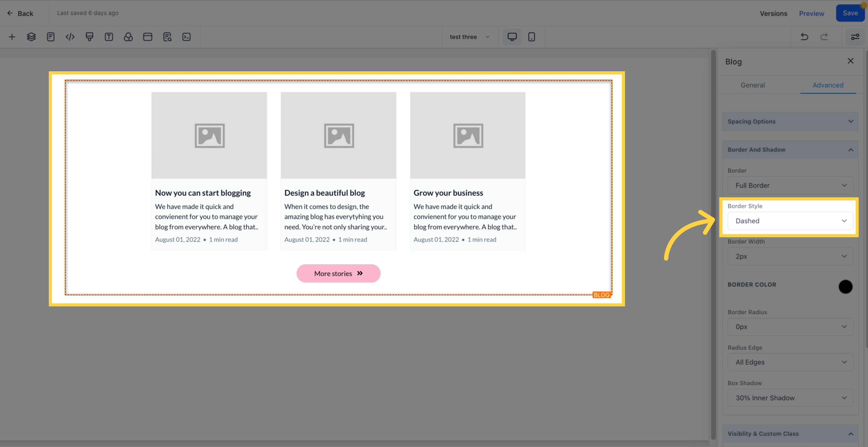This screenshot has width=868, height=447.
Task: Click the canvas vertical scrollbar
Action: (713, 244)
